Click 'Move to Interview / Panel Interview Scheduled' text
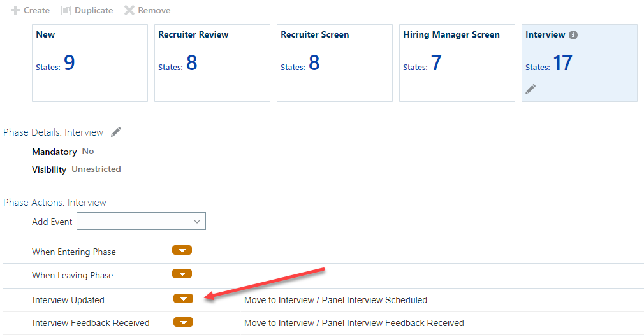This screenshot has height=335, width=644. pos(335,300)
